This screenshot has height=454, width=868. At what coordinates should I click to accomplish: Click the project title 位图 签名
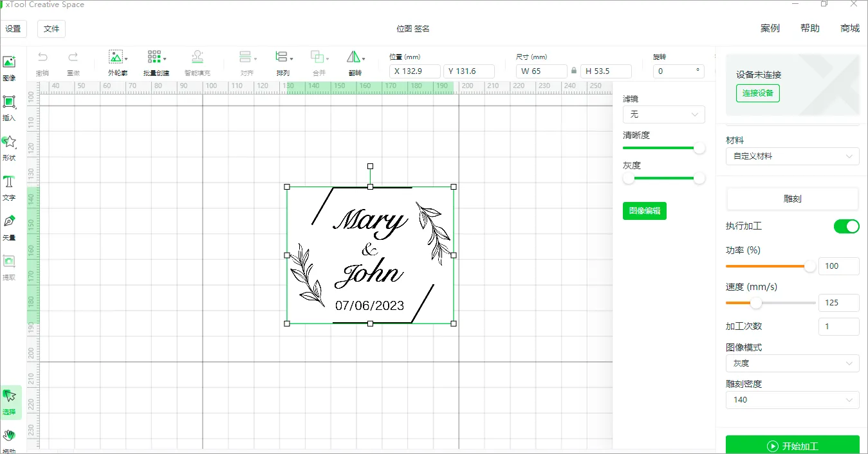(413, 29)
